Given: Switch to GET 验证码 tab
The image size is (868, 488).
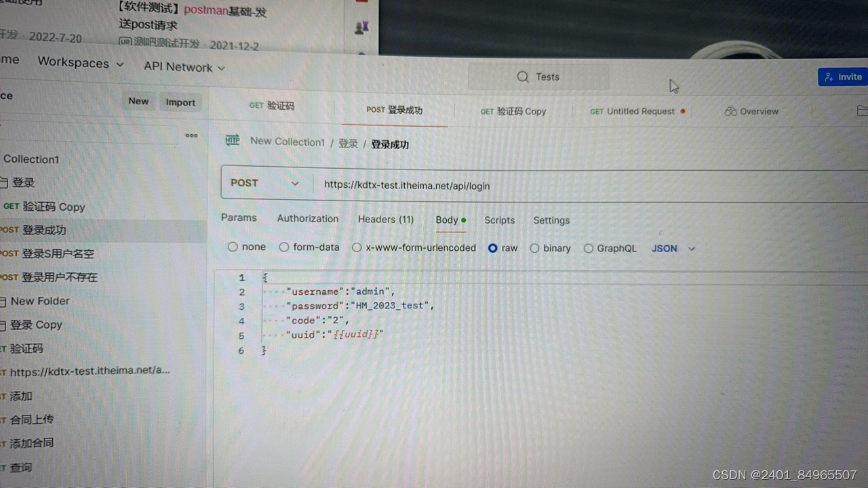Looking at the screenshot, I should coord(271,106).
